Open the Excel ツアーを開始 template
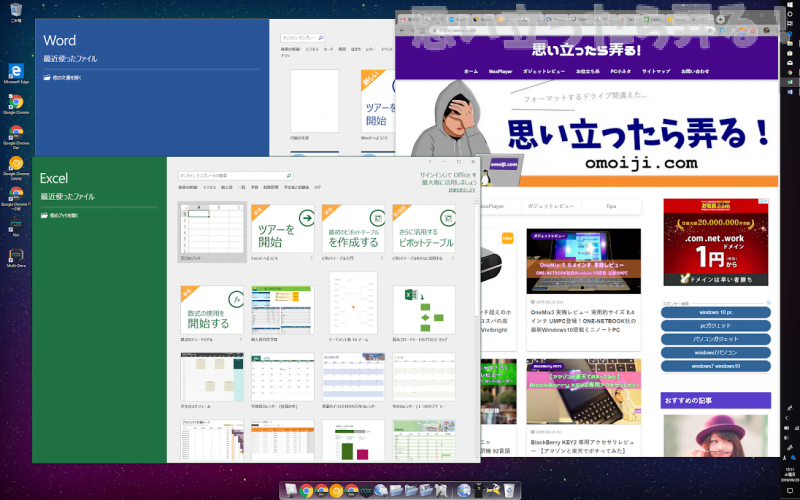Viewport: 800px width, 500px height. (283, 229)
